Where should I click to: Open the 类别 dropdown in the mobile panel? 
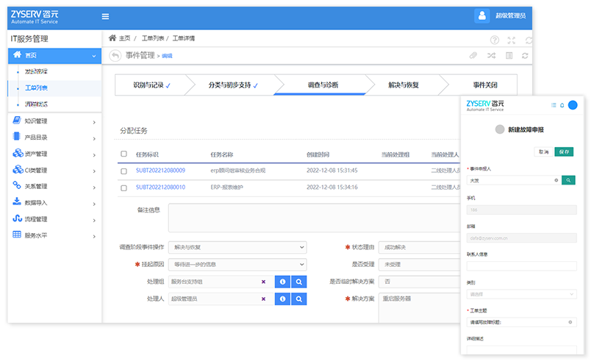tap(522, 294)
